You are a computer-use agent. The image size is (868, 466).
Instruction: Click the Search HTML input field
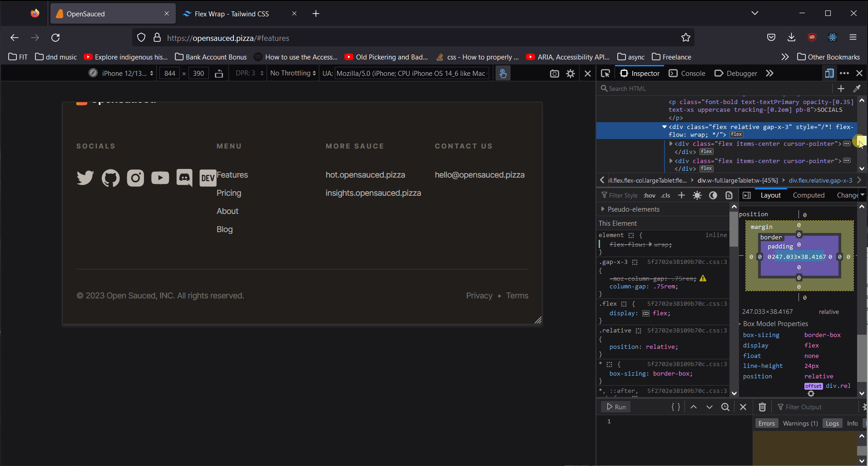click(x=659, y=89)
